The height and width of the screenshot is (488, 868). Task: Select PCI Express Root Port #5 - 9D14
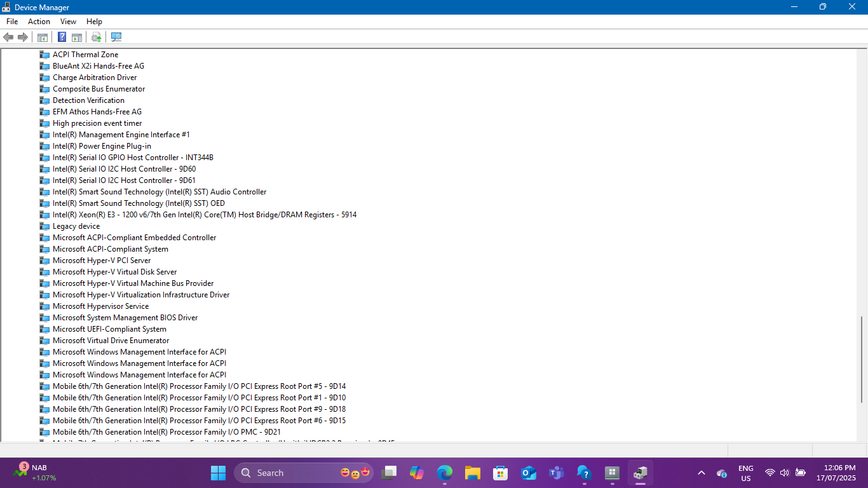click(x=199, y=386)
